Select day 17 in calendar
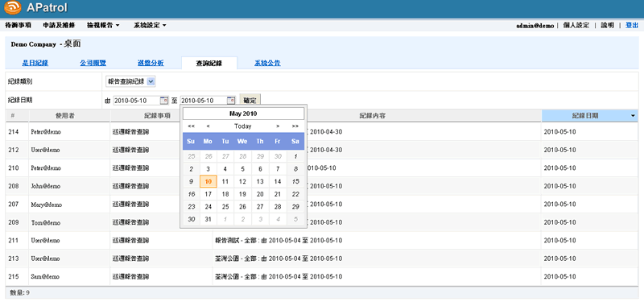This screenshot has height=302, width=644. (x=208, y=194)
